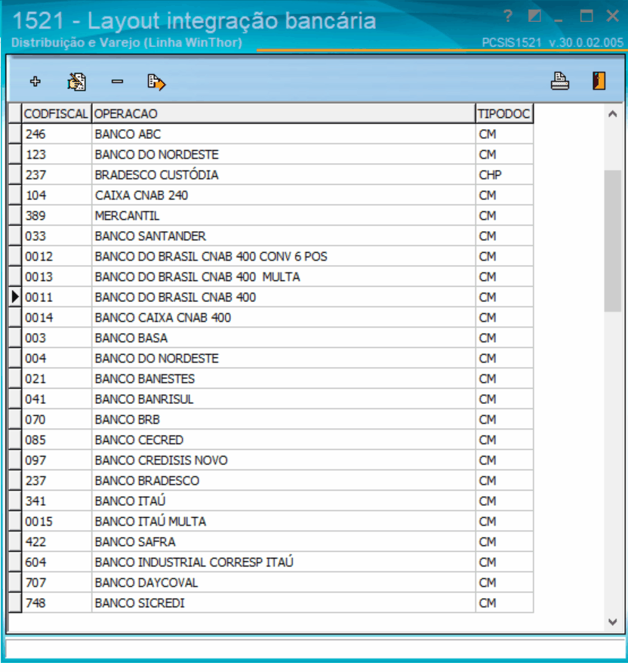The width and height of the screenshot is (628, 672).
Task: Click the code 0011 cell
Action: (57, 297)
